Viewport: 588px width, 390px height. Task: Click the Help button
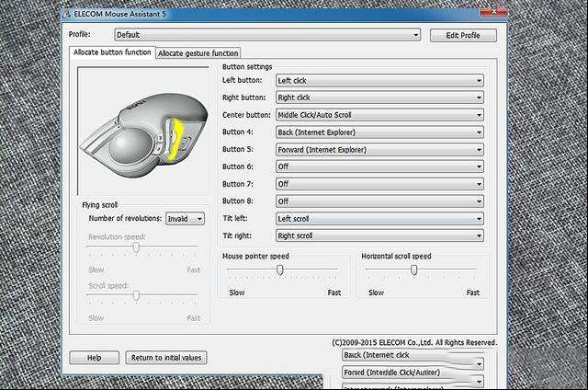94,358
